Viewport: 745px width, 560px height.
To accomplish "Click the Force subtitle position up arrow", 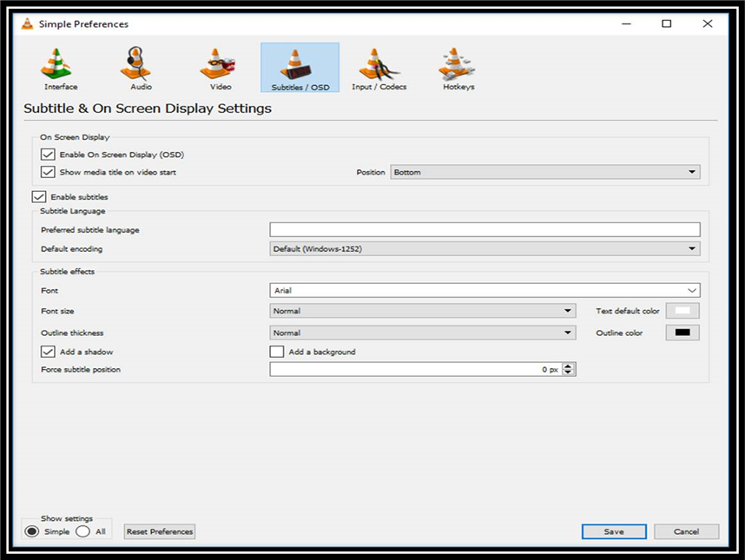I will point(568,365).
